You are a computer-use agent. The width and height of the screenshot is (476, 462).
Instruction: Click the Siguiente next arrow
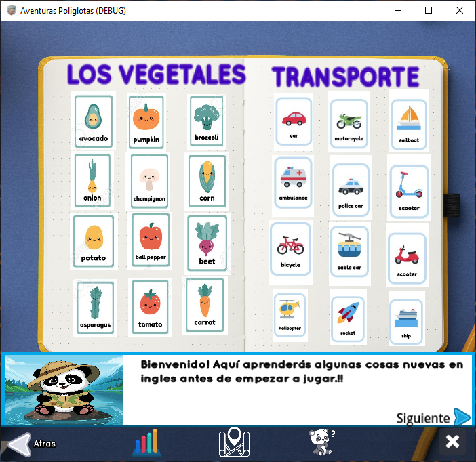coord(462,417)
